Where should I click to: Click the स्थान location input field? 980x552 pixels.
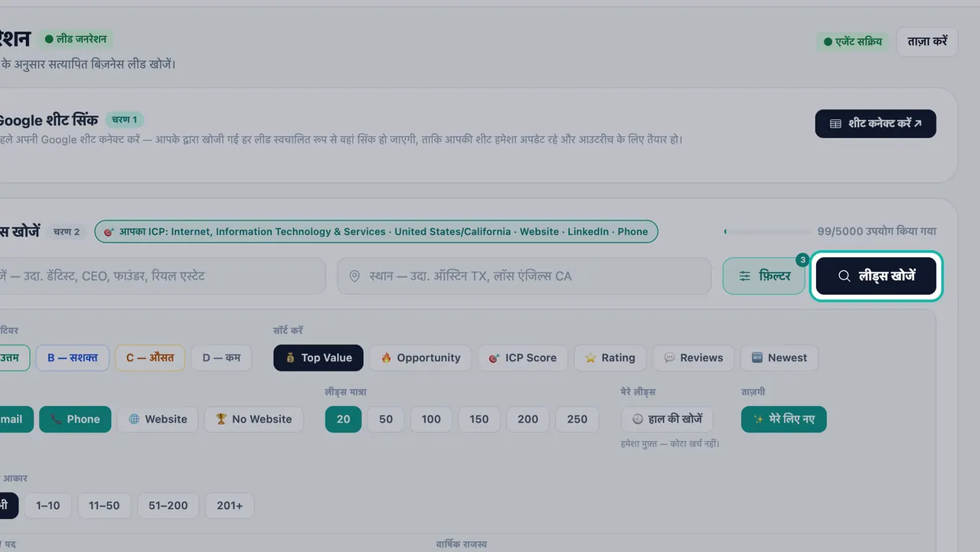pyautogui.click(x=524, y=276)
